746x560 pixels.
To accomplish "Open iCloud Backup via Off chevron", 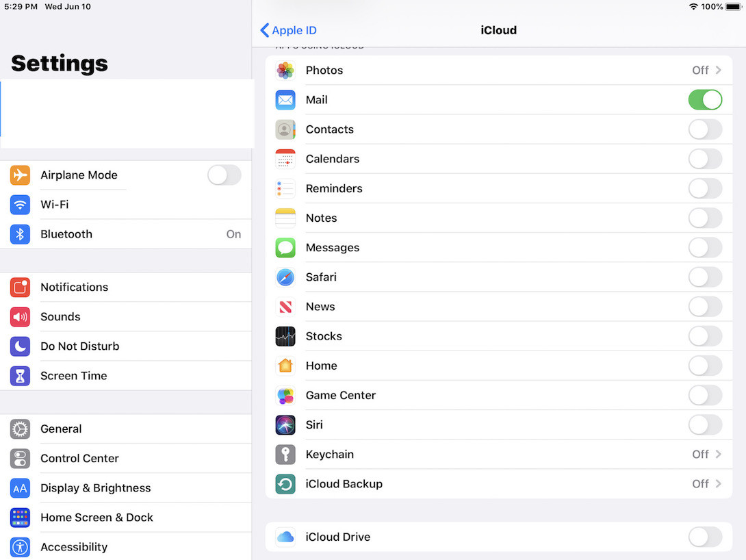I will point(706,484).
